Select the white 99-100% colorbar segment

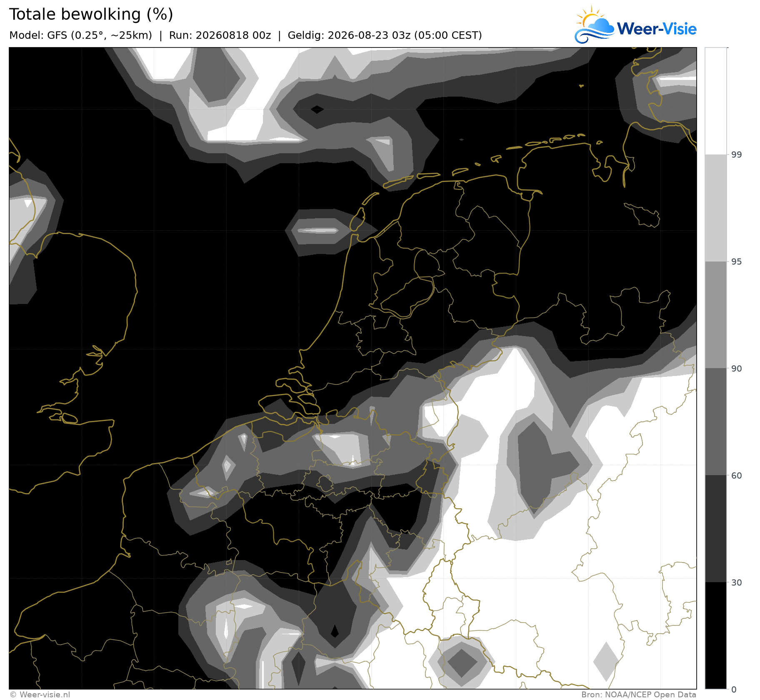point(716,101)
